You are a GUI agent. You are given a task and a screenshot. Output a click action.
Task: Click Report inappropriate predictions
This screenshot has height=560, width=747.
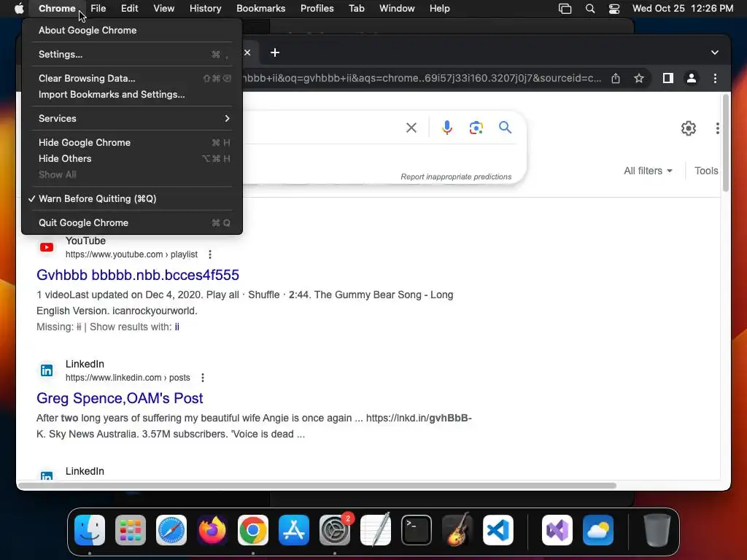pos(456,176)
